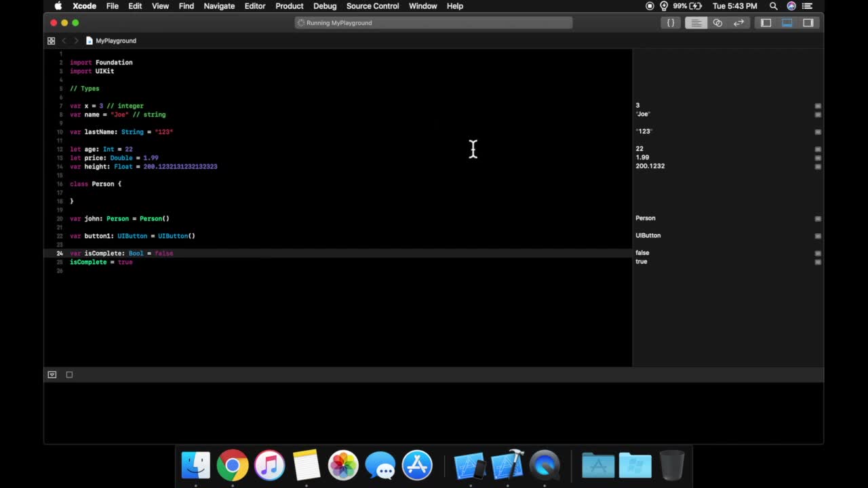The width and height of the screenshot is (868, 488).
Task: Show quick look result for true
Action: [818, 262]
